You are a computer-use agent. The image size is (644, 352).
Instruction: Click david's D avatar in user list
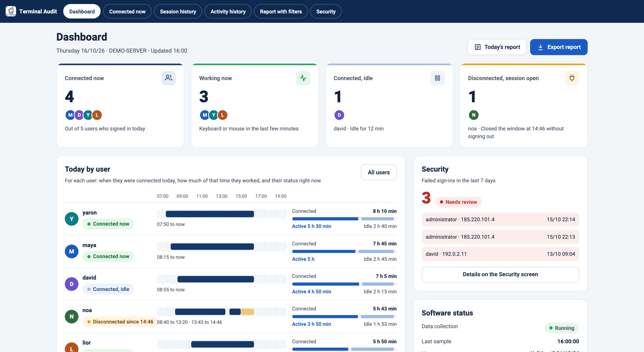(71, 284)
